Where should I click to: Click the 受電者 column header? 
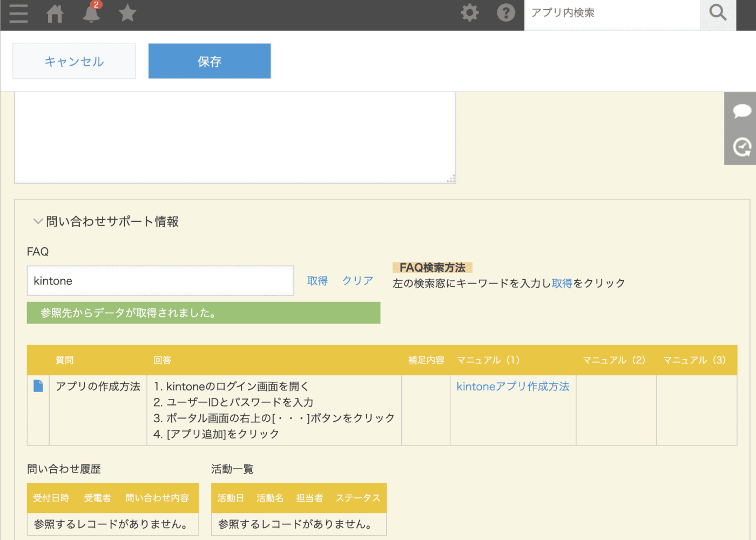[97, 498]
